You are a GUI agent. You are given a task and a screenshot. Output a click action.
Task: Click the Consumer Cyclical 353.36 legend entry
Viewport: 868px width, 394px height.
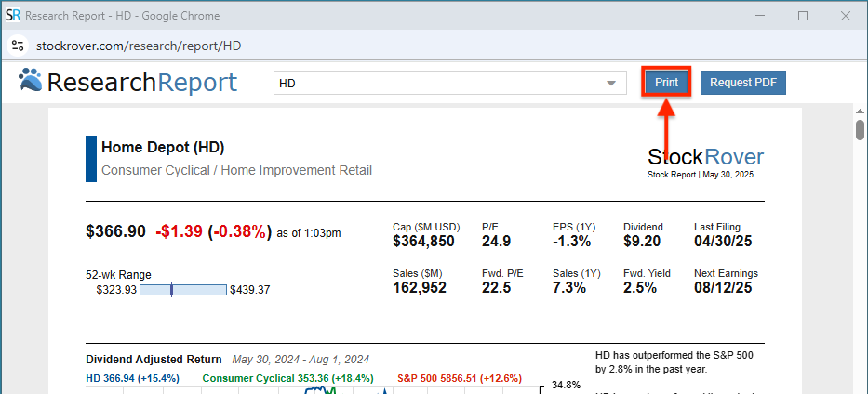pos(287,378)
